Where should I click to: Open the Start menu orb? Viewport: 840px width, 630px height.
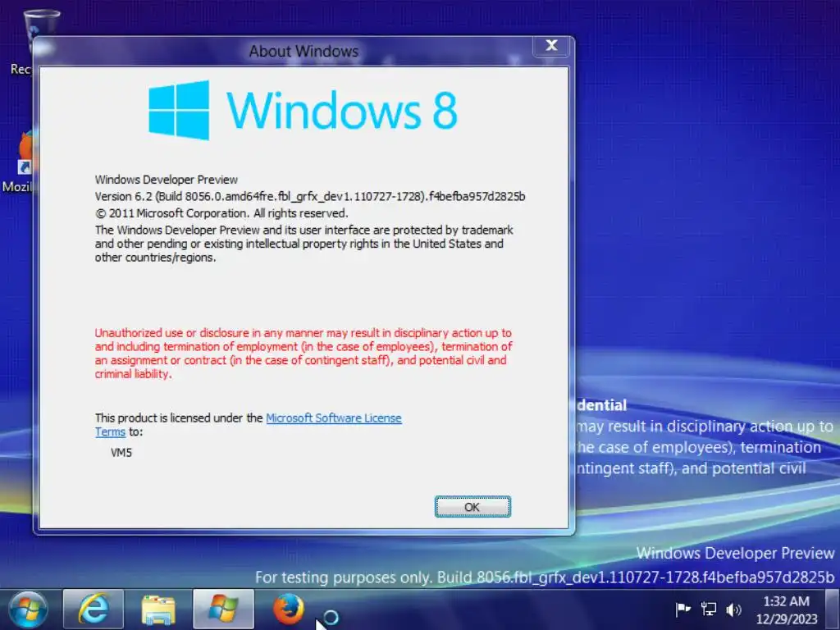pyautogui.click(x=28, y=609)
